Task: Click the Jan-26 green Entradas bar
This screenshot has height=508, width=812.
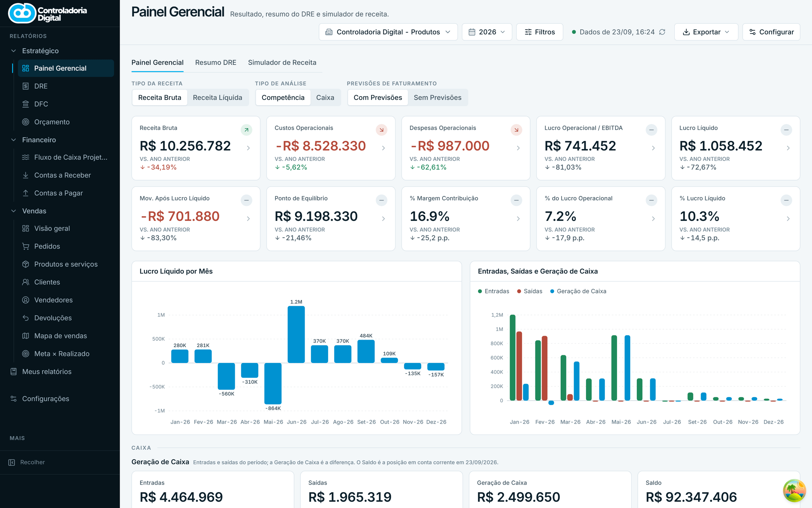Action: (513, 358)
